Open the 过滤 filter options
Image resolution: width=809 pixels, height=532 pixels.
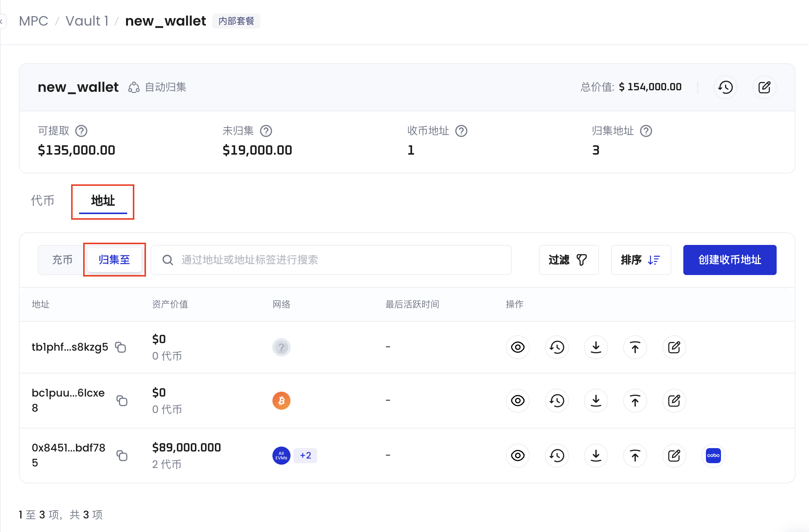pyautogui.click(x=568, y=260)
